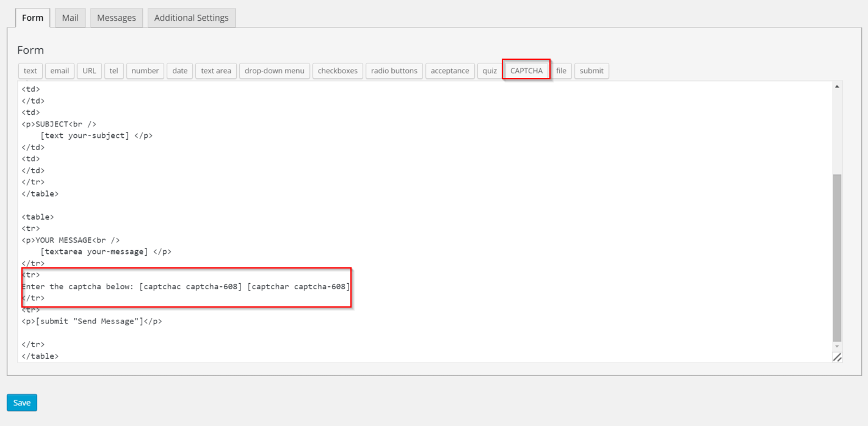Insert a file upload tag
This screenshot has height=426, width=868.
[x=561, y=70]
